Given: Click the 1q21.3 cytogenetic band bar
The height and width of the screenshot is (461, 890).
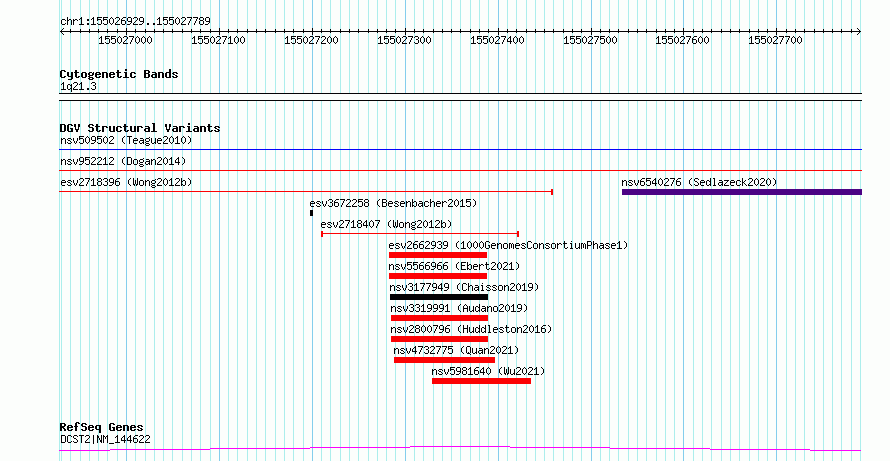Looking at the screenshot, I should coord(460,97).
